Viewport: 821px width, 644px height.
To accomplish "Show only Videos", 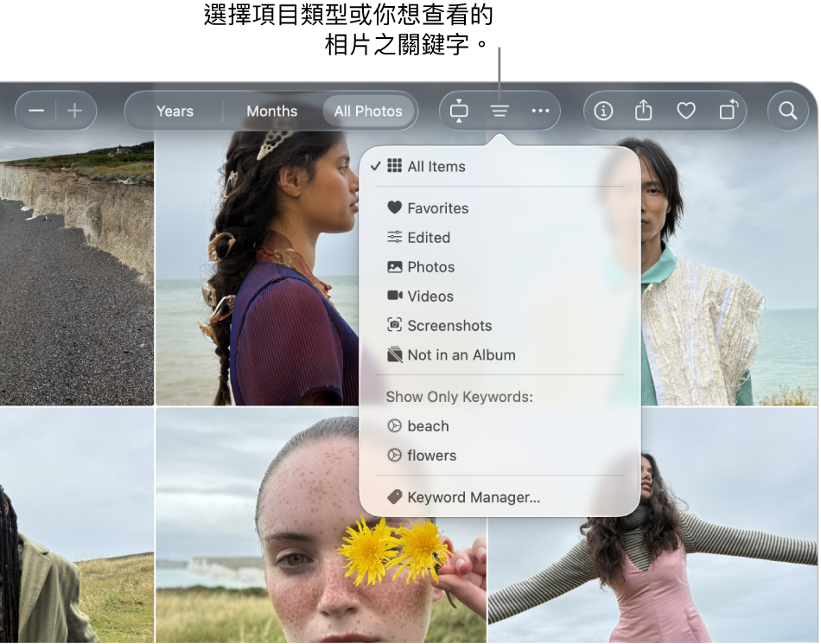I will (x=500, y=296).
